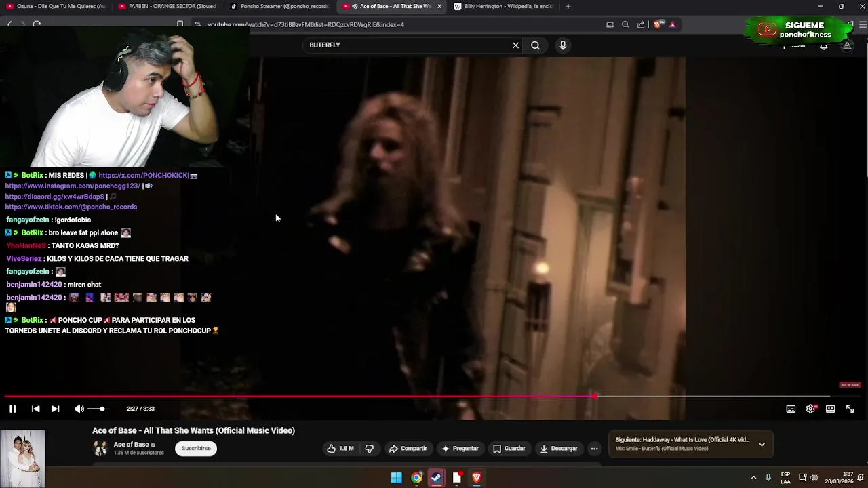Viewport: 868px width, 488px height.
Task: Open the browser zoom magnifier icon
Action: [625, 24]
